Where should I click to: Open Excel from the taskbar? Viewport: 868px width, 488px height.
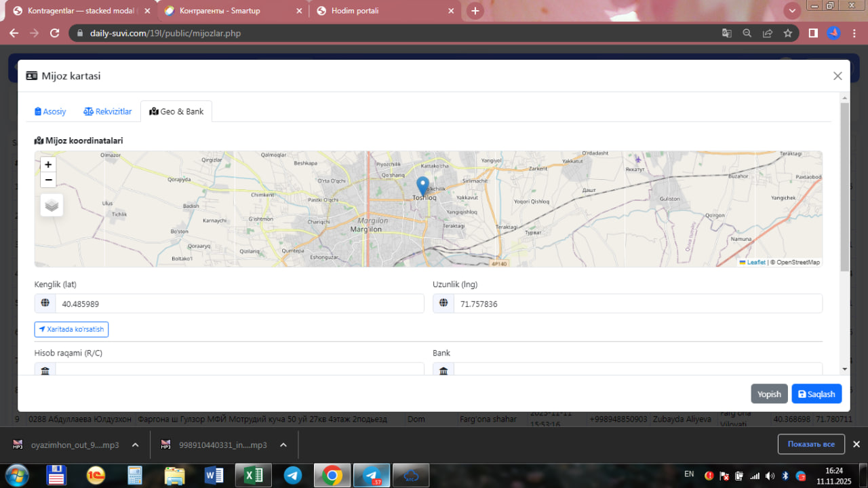254,475
